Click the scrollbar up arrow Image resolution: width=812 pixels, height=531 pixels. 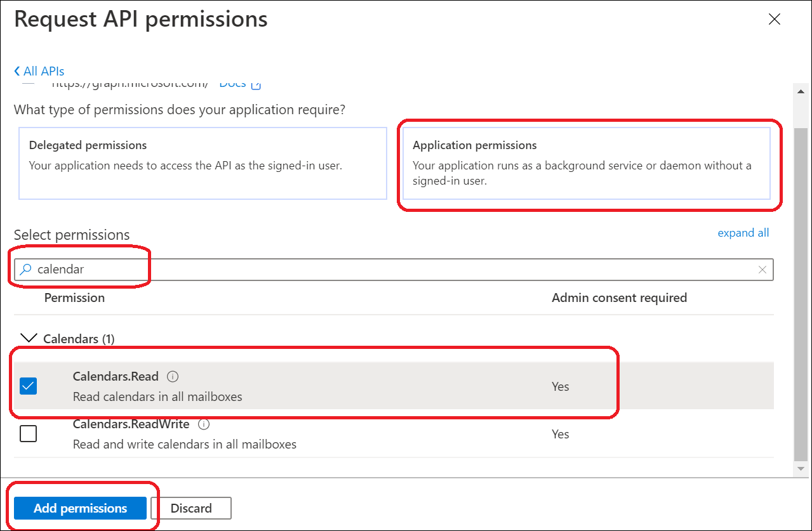(x=802, y=91)
